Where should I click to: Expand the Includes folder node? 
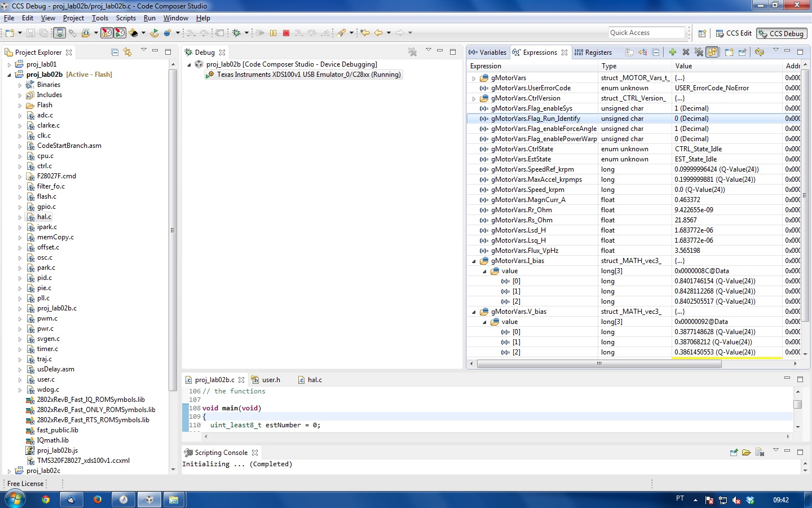coord(20,95)
